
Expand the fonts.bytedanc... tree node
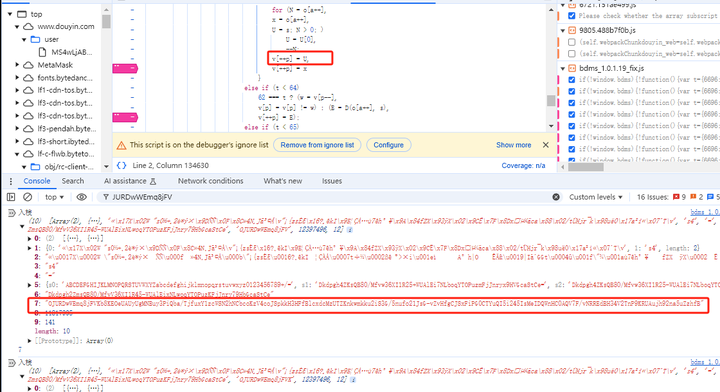(x=17, y=78)
